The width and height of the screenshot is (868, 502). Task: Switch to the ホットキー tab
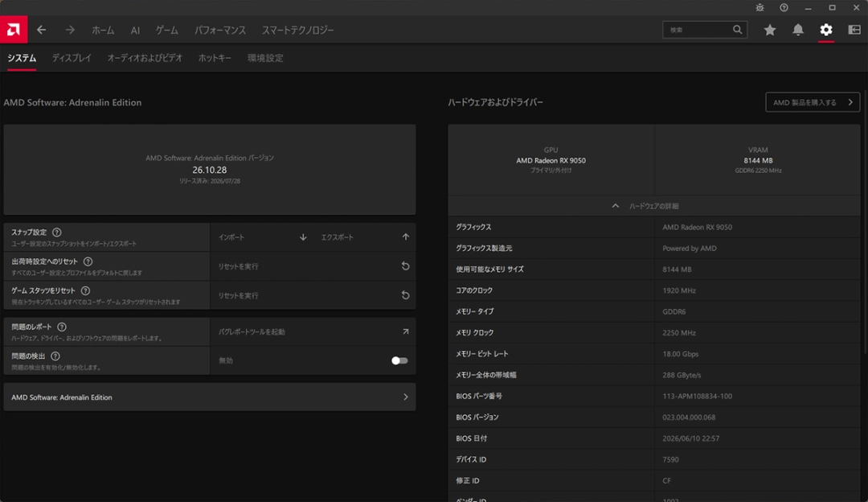tap(215, 58)
